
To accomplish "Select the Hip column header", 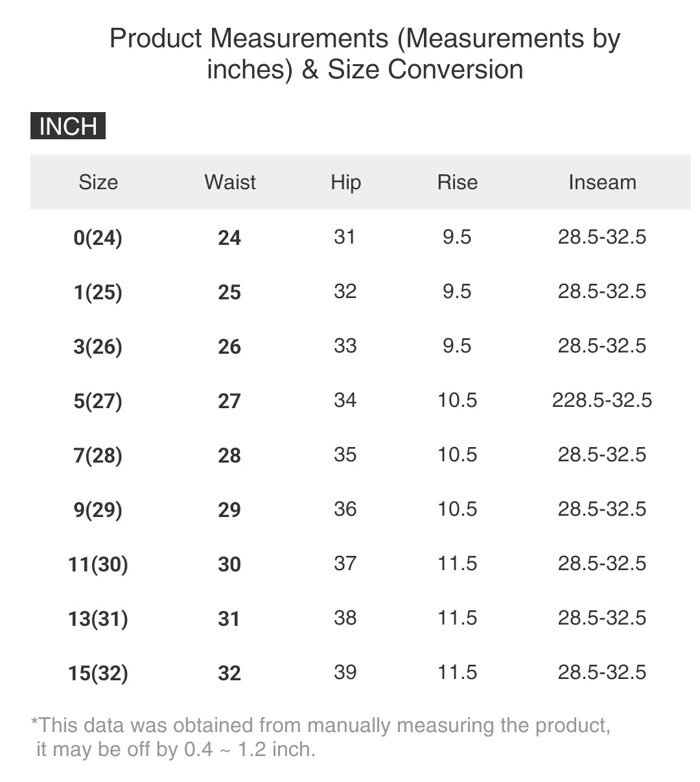I will (x=345, y=182).
